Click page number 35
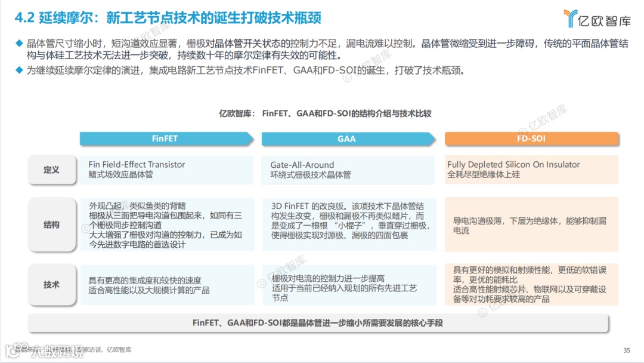This screenshot has width=644, height=363. 626,350
